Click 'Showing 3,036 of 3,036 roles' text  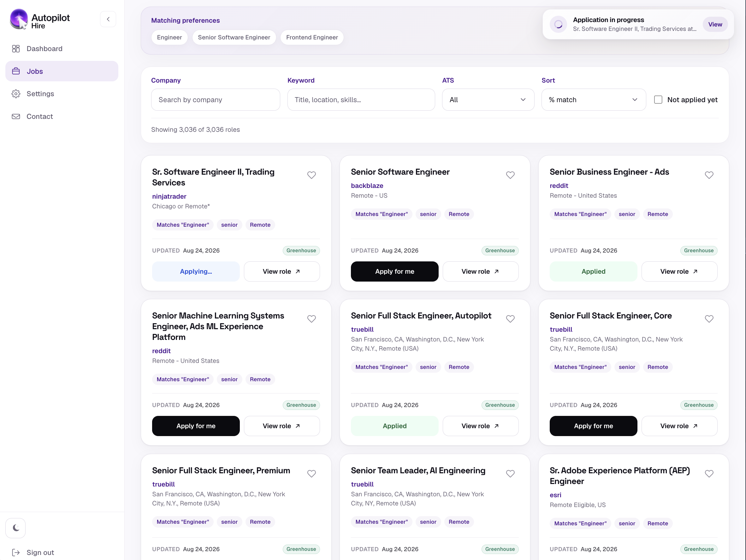[195, 129]
